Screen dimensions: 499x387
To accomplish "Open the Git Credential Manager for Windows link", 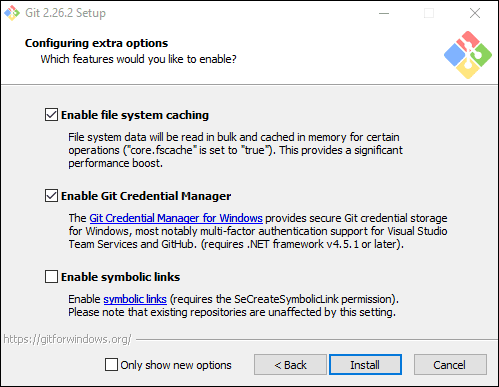I will [176, 218].
